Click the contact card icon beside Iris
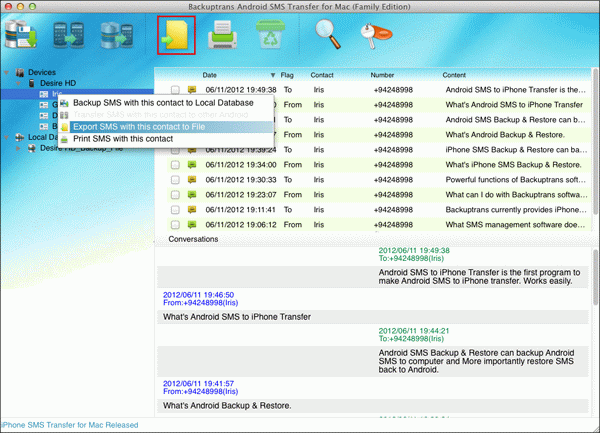Viewport: 600px width, 433px height. pyautogui.click(x=44, y=94)
